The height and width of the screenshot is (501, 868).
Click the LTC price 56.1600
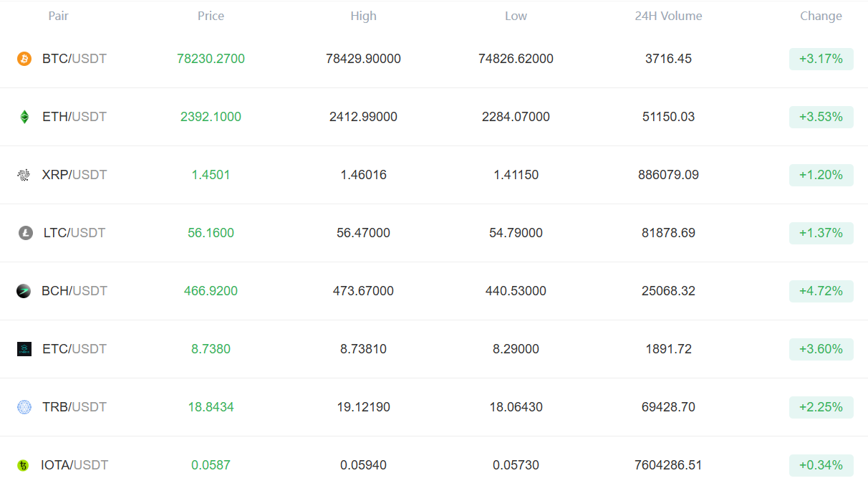point(211,233)
